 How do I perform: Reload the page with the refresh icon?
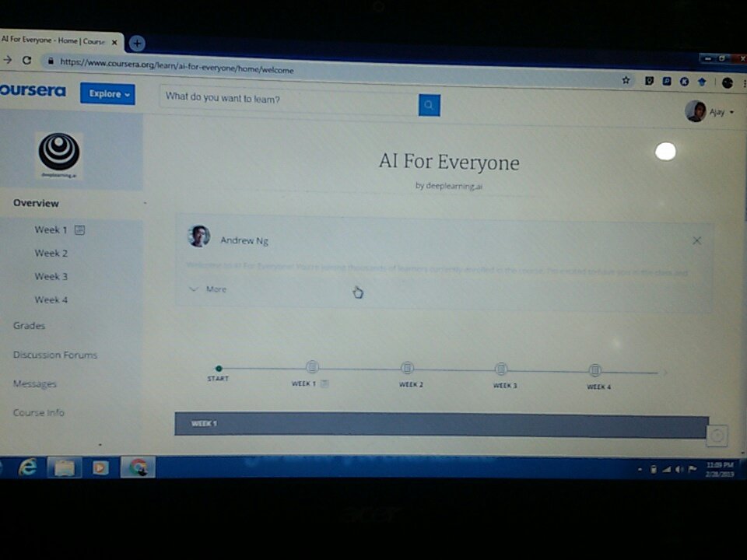click(x=27, y=60)
